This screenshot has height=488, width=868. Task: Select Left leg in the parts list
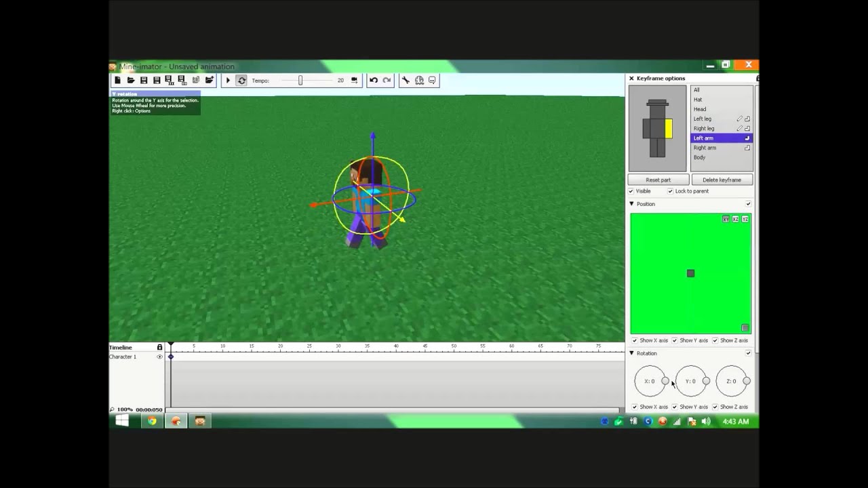click(722, 119)
